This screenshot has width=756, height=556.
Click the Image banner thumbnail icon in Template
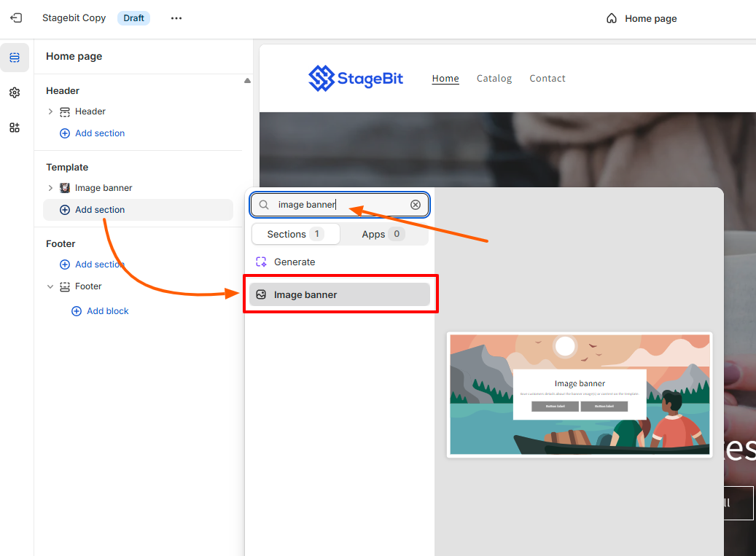tap(65, 188)
